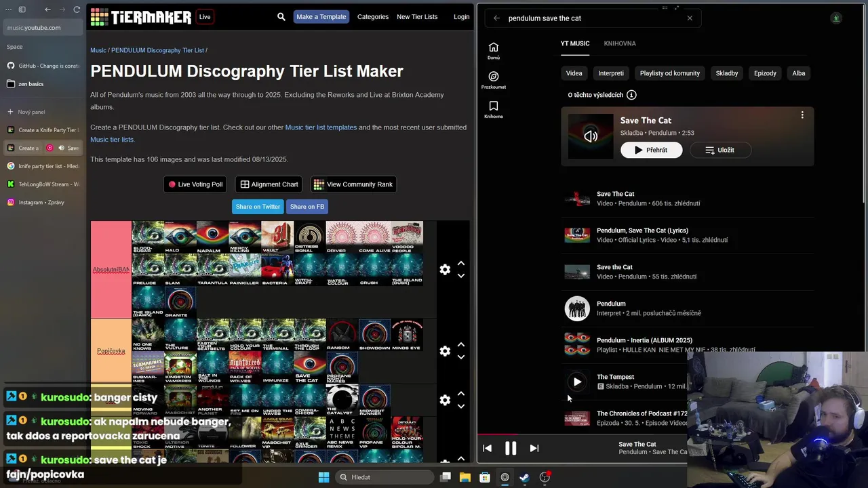Click the TierMaker logo
Viewport: 868px width, 488px height.
tap(141, 17)
